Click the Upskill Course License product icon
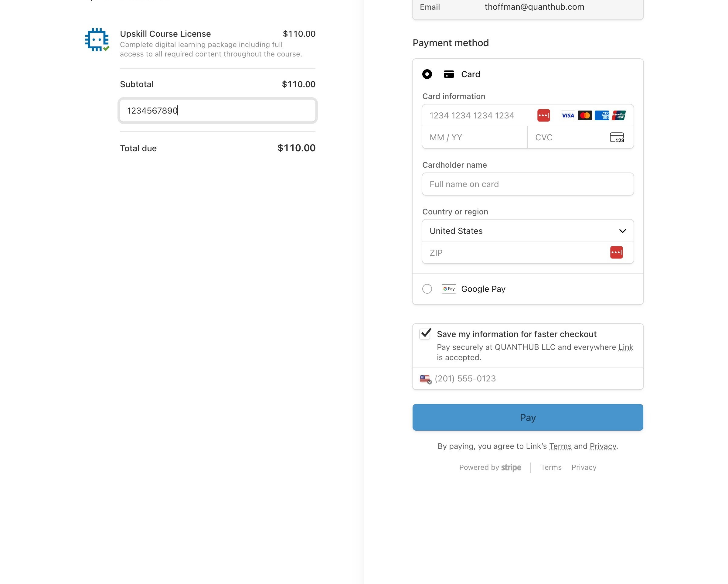The width and height of the screenshot is (728, 584). (x=97, y=40)
